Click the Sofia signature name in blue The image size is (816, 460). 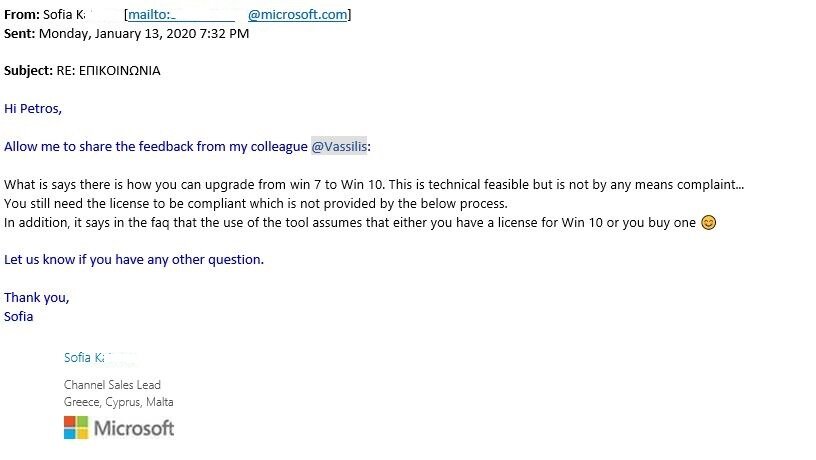(x=83, y=357)
